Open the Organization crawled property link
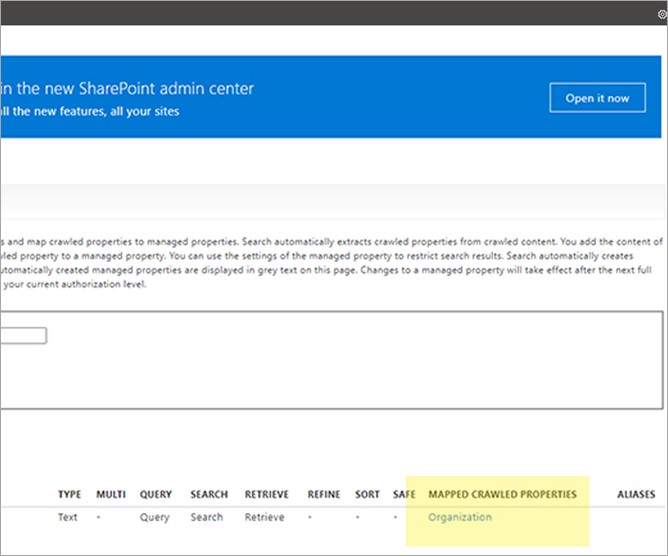Viewport: 668px width, 556px height. click(x=459, y=517)
